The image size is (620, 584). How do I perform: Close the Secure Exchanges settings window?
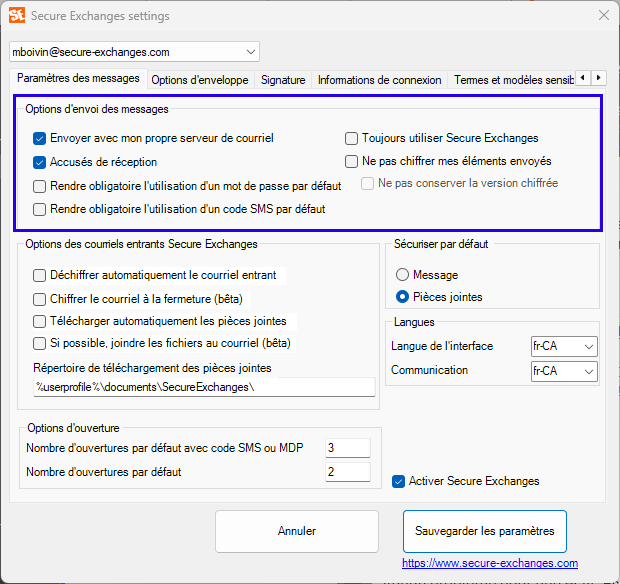pos(603,15)
